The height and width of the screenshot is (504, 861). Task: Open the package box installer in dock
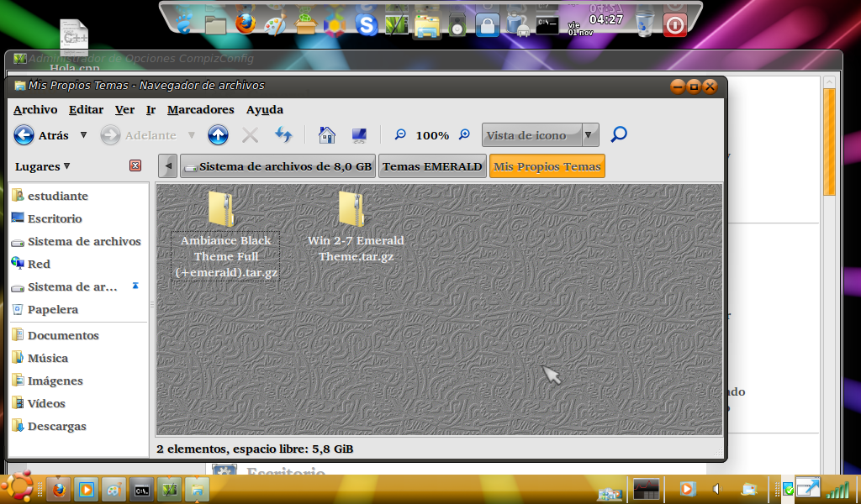[305, 24]
